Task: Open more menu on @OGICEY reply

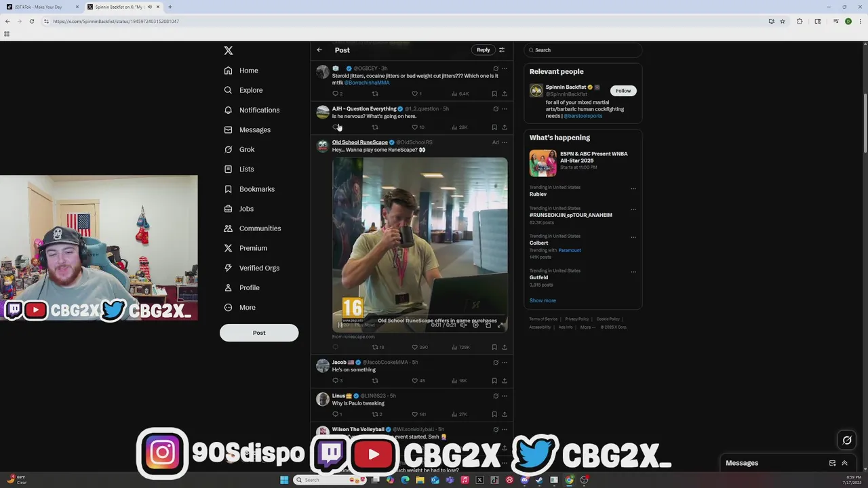Action: (505, 68)
